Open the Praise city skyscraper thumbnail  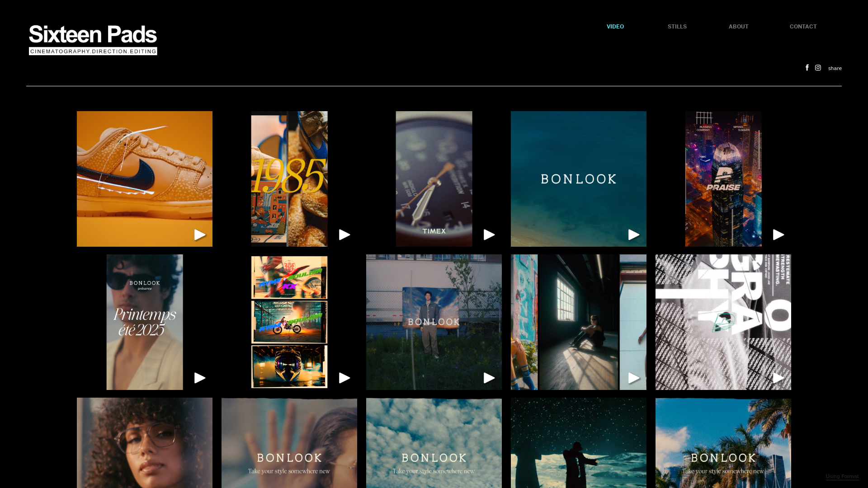click(723, 179)
